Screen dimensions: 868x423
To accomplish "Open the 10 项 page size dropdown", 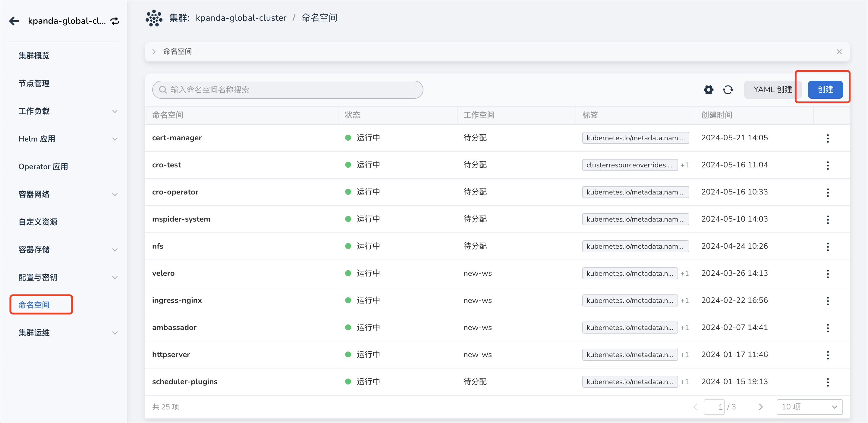I will pyautogui.click(x=809, y=407).
